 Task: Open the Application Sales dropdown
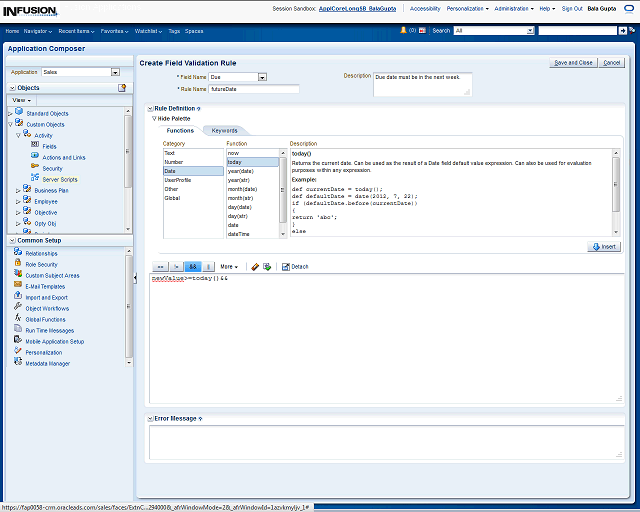[x=115, y=72]
